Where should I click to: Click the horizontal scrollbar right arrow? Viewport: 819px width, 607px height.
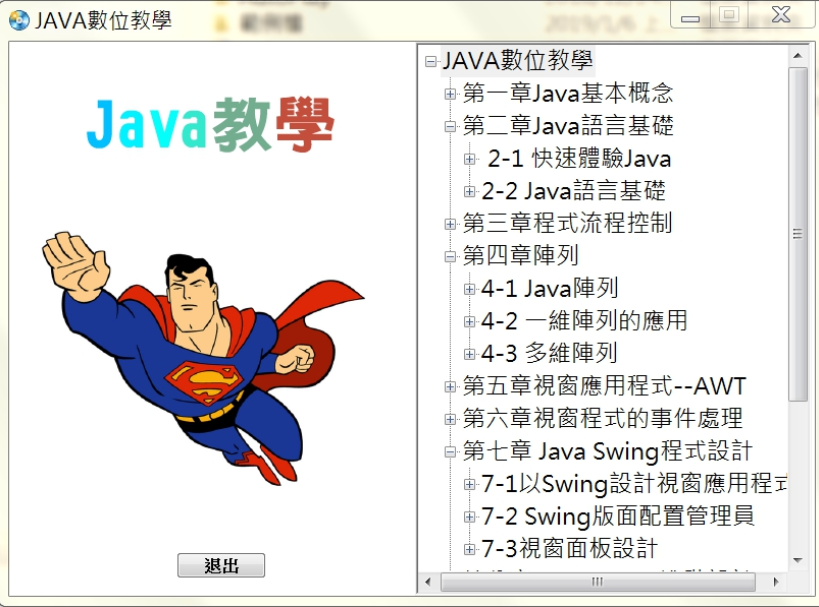(x=776, y=581)
